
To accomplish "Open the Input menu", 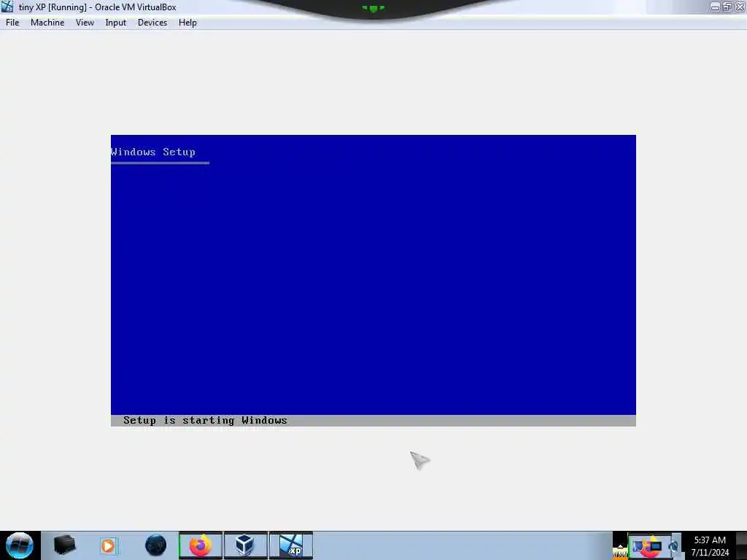I will pos(116,23).
